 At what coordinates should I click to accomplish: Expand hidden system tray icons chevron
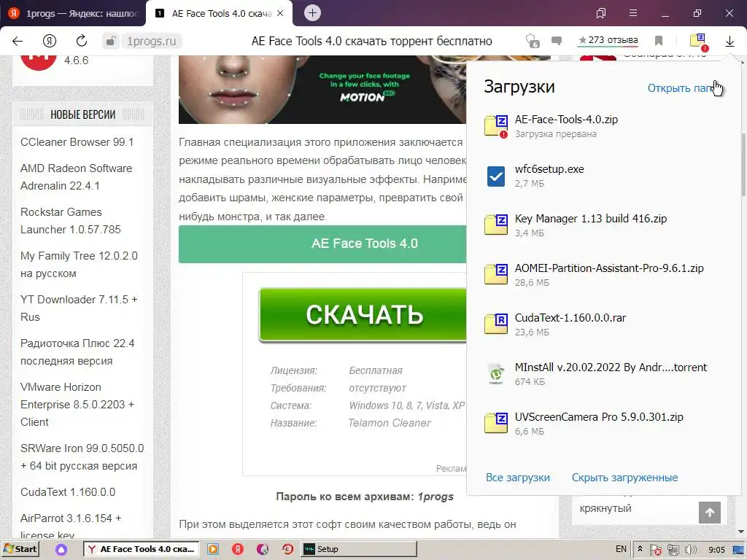point(640,549)
